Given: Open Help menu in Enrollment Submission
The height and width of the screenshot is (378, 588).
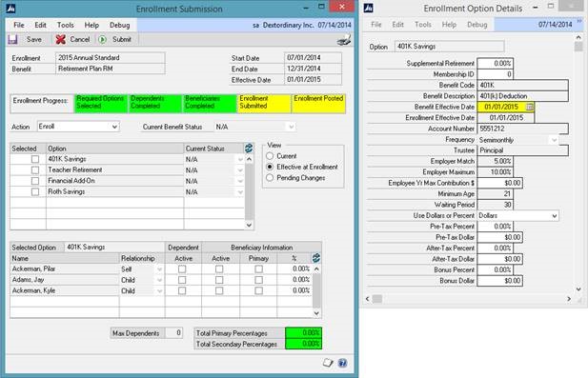Looking at the screenshot, I should tap(91, 25).
